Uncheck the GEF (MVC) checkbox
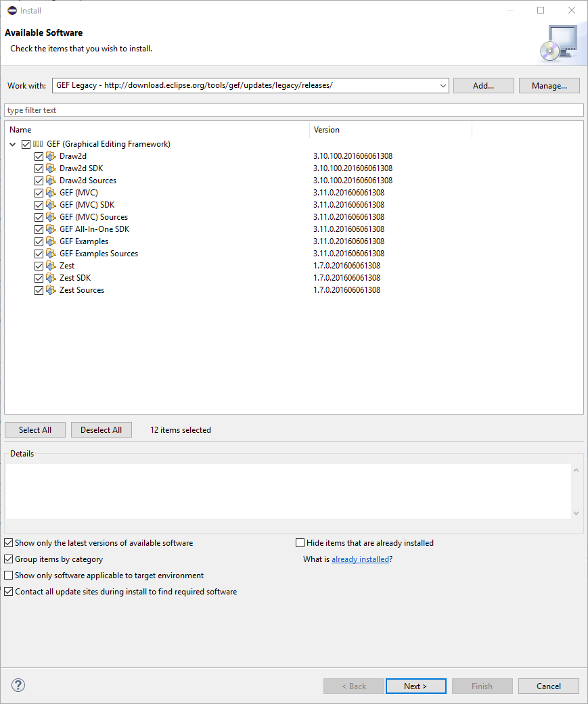 (39, 193)
